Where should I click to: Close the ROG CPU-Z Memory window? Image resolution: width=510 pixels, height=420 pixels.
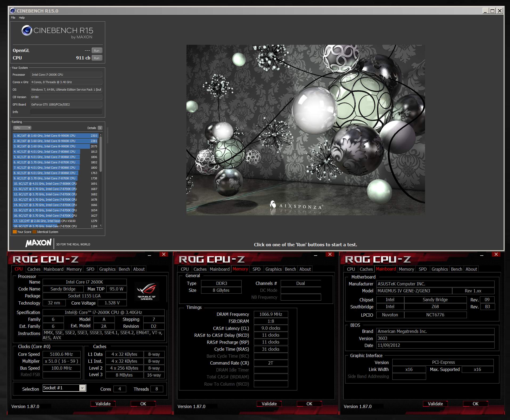click(330, 254)
